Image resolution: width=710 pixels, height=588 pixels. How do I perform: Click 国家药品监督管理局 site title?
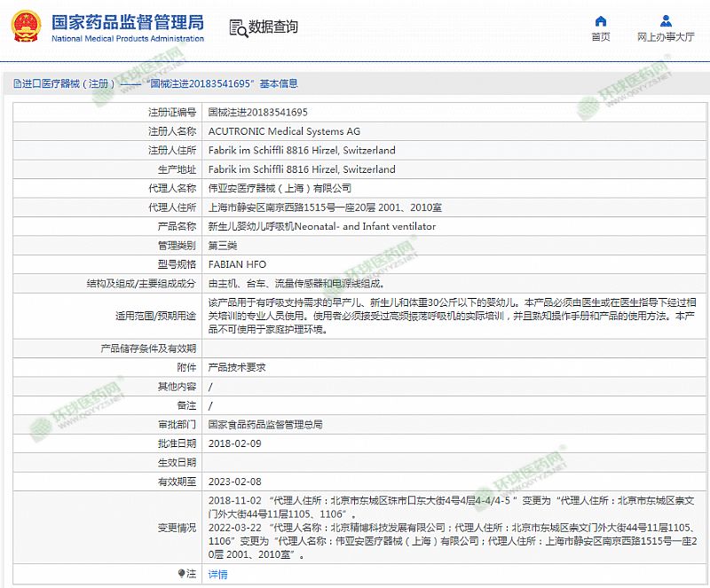127,21
